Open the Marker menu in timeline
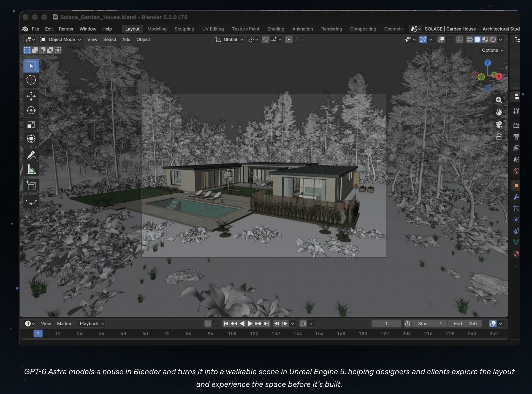 [x=64, y=323]
